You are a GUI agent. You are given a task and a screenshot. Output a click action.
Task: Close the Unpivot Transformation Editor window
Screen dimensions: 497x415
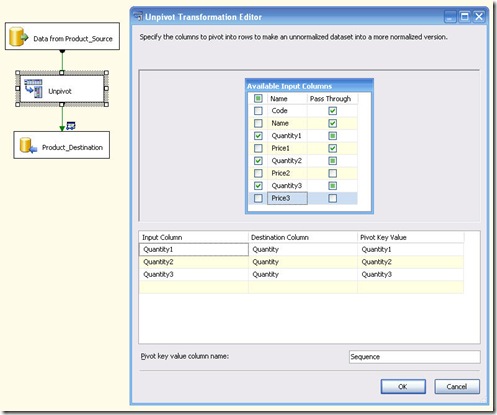point(479,17)
